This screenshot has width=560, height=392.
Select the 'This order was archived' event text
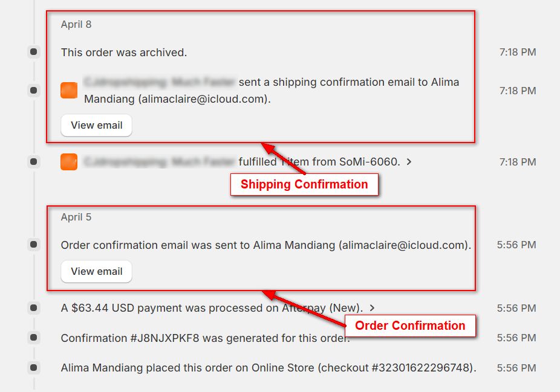124,53
